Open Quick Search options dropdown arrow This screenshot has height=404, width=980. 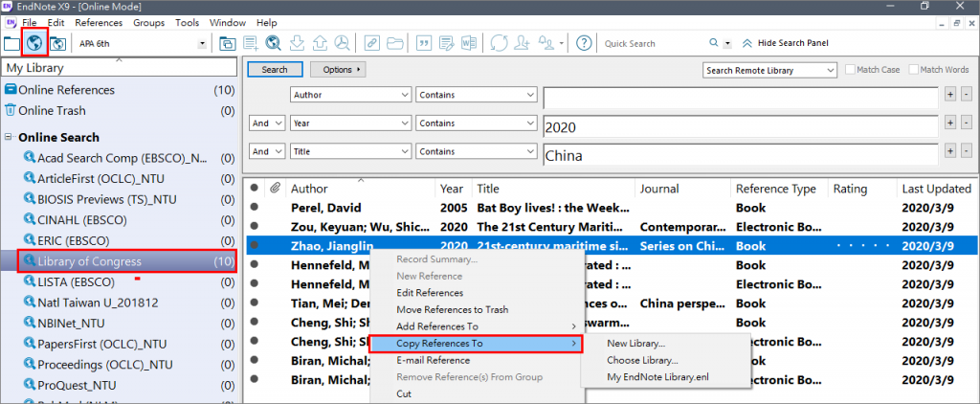click(727, 44)
